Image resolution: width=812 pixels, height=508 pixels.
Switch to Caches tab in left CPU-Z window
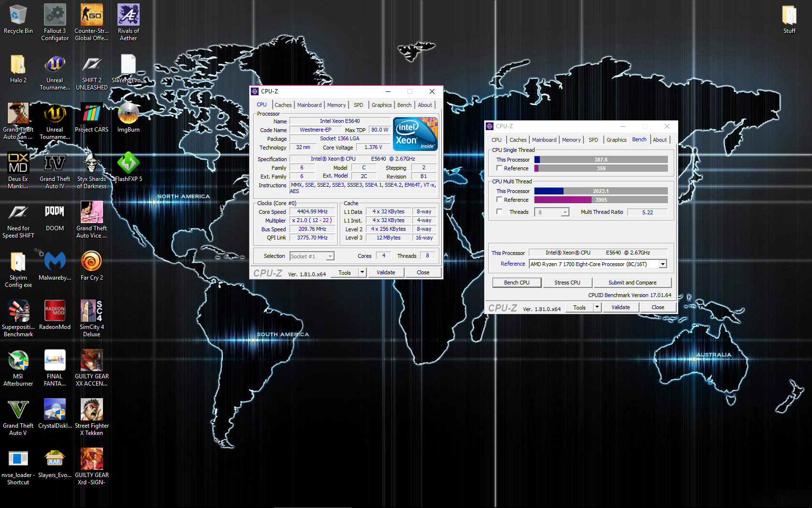pos(283,105)
